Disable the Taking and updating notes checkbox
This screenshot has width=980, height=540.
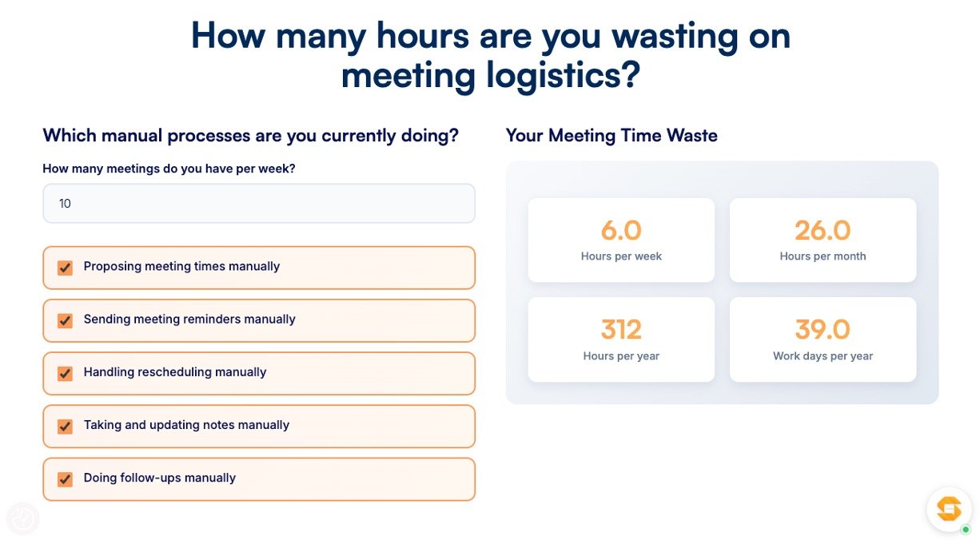coord(65,426)
